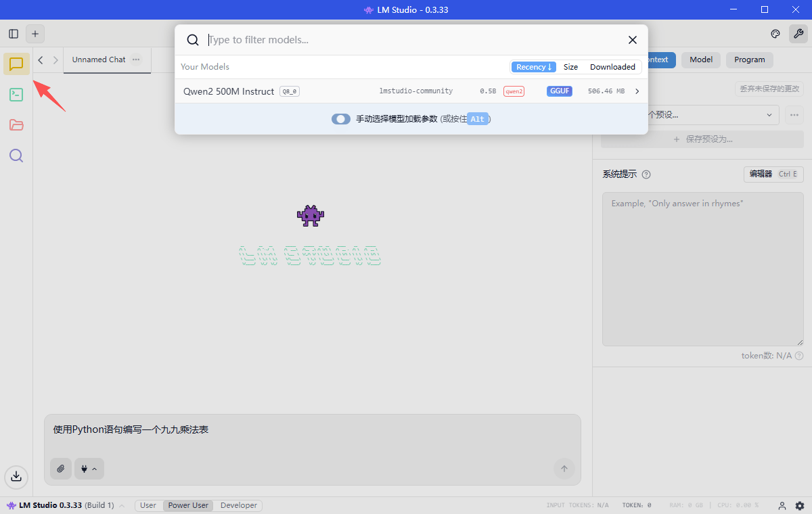Viewport: 812px width, 514px height.
Task: Select Power User mode at the bottom
Action: coord(187,505)
